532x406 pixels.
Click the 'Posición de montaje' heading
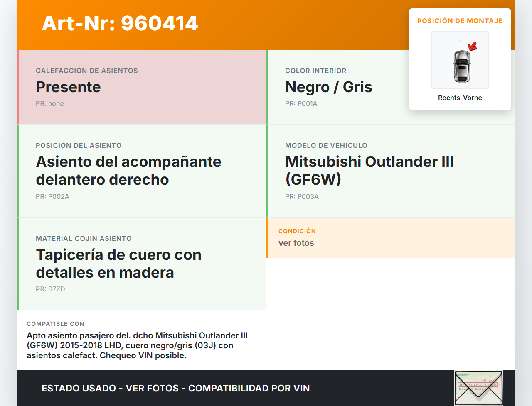tap(460, 21)
